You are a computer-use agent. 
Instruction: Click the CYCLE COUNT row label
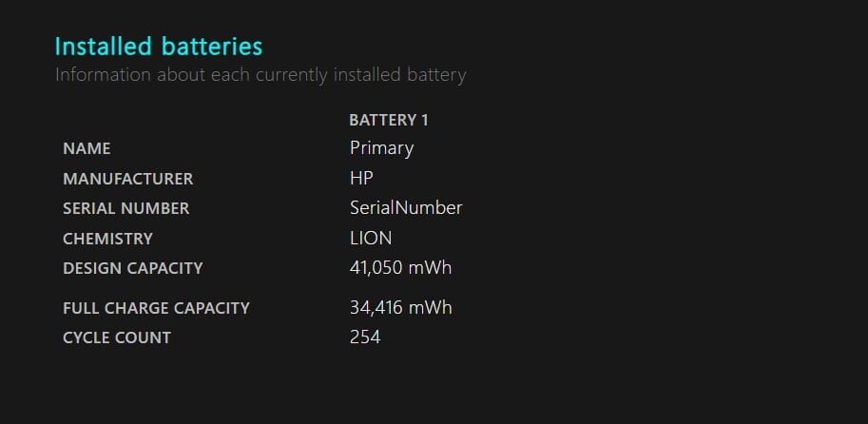[x=116, y=337]
